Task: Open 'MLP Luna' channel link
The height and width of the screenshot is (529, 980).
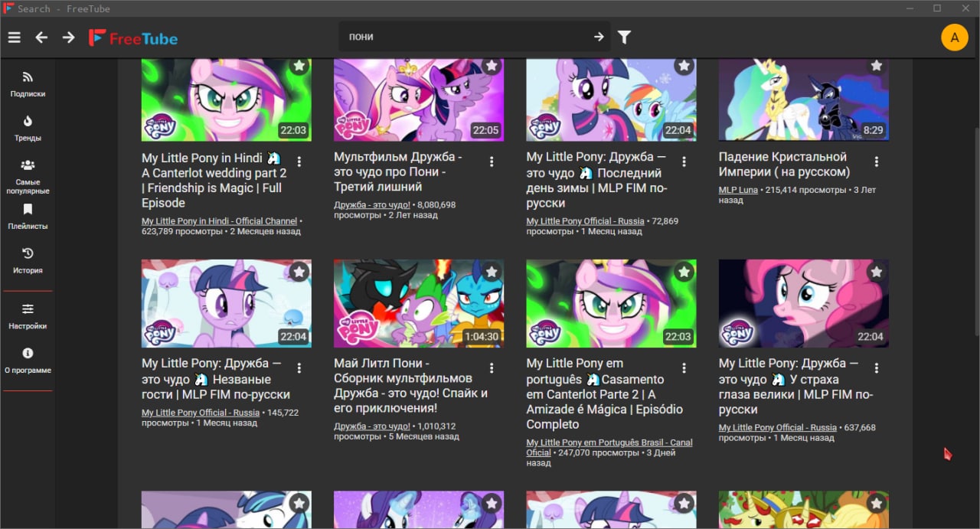Action: (x=738, y=190)
